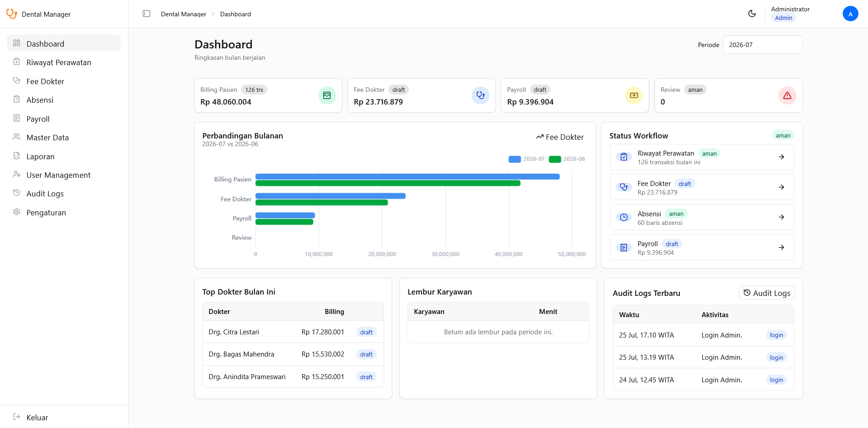Click the yellow Payroll card icon
The image size is (868, 428).
click(x=634, y=95)
